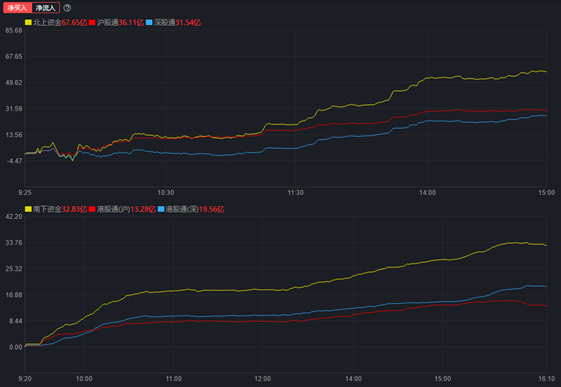Toggle the red 沪股通 legend square
The height and width of the screenshot is (387, 561).
[92, 23]
